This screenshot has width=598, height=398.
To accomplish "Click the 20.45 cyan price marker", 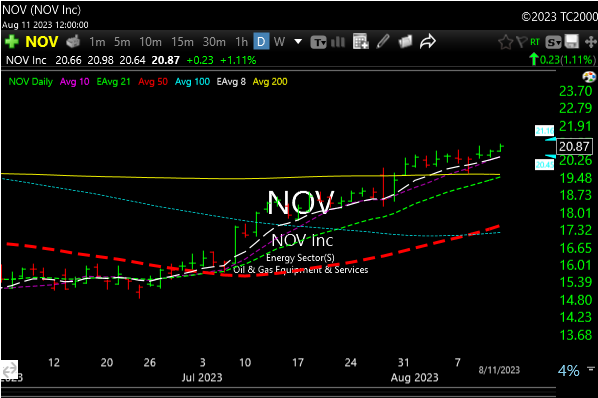I will coord(545,164).
